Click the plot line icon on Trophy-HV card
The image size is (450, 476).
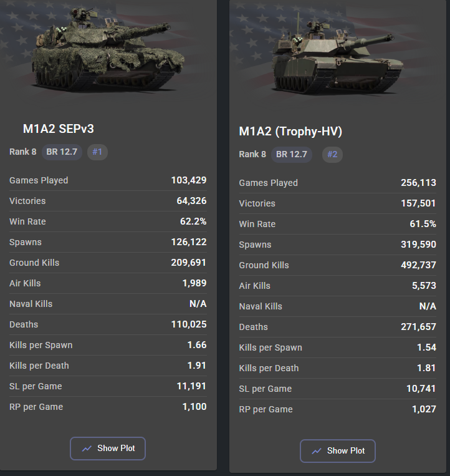pyautogui.click(x=317, y=451)
